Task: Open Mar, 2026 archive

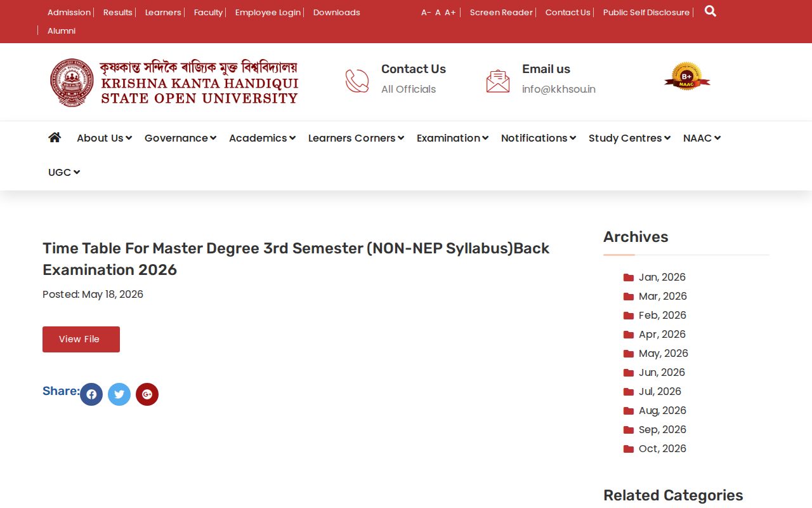Action: (x=663, y=297)
